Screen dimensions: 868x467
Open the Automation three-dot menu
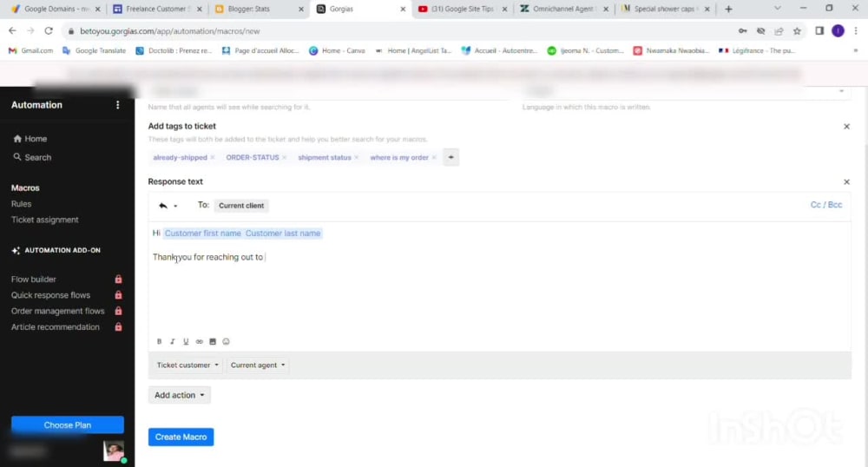(117, 104)
